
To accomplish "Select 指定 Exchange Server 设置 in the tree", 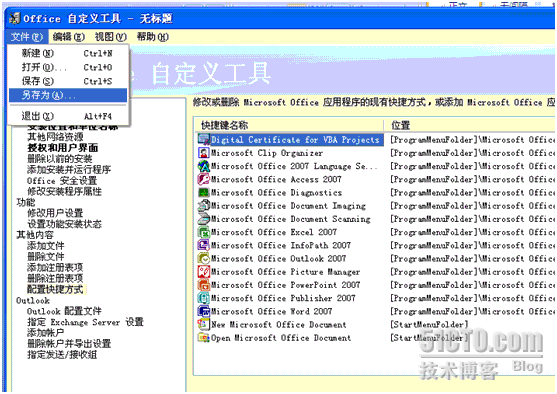I will pos(85,322).
